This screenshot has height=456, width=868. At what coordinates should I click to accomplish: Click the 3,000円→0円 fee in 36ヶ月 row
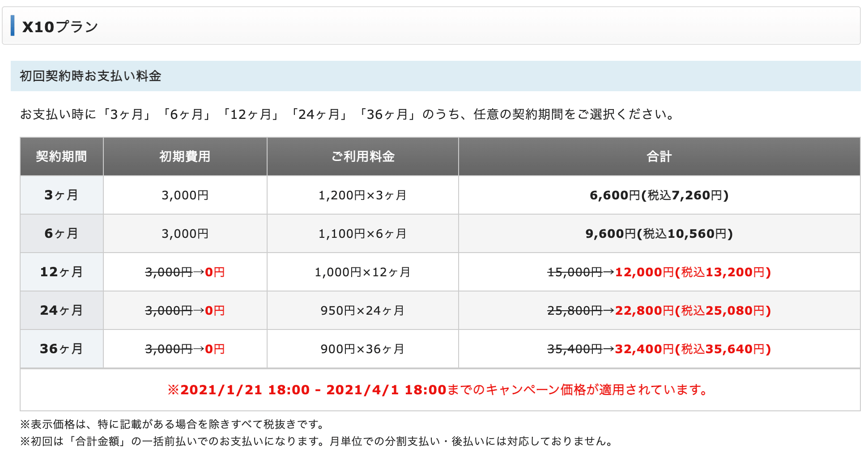click(x=185, y=349)
